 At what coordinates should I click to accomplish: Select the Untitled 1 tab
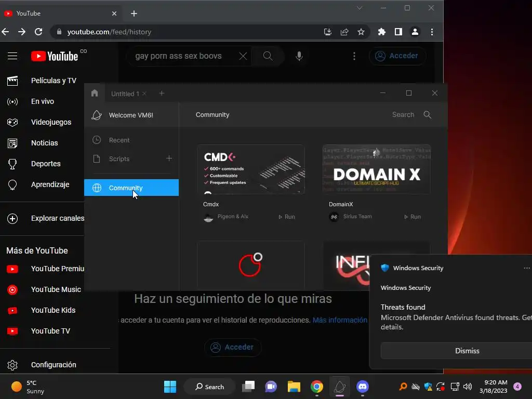125,94
